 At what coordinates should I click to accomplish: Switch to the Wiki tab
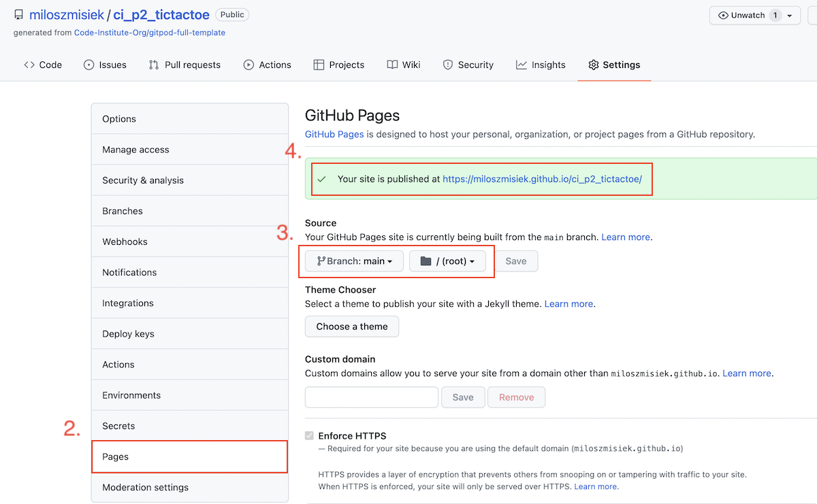pos(404,65)
